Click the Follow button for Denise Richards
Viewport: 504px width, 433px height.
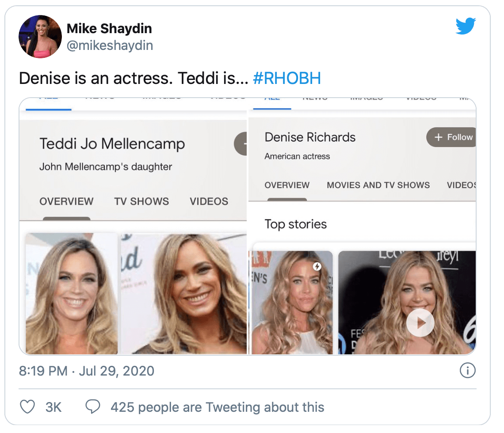pos(451,137)
